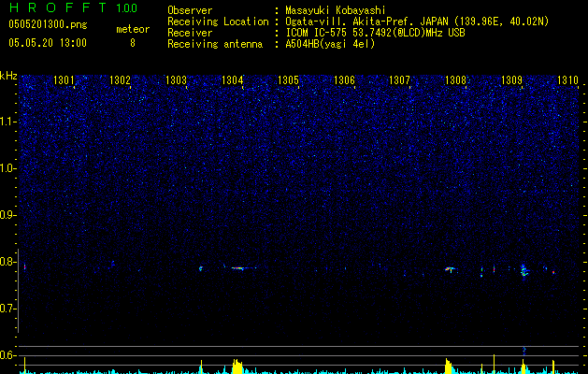
Task: Click the 1308 time marker
Action: click(x=455, y=80)
